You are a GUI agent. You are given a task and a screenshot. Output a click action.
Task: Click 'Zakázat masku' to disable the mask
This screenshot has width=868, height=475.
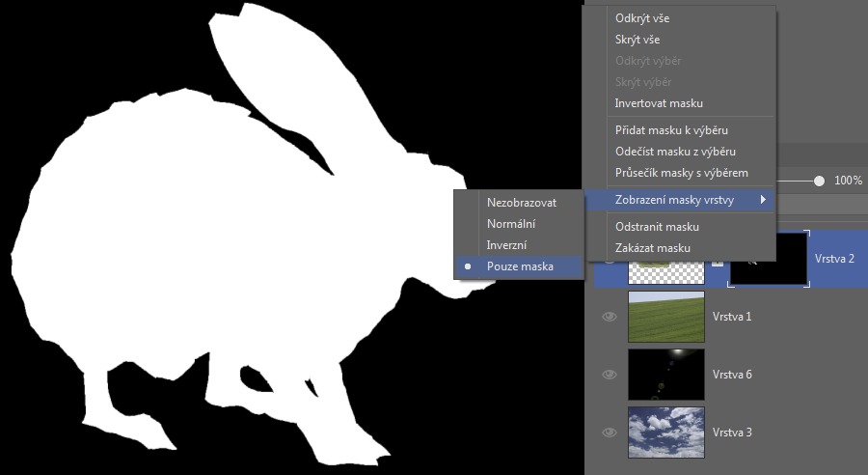coord(653,248)
